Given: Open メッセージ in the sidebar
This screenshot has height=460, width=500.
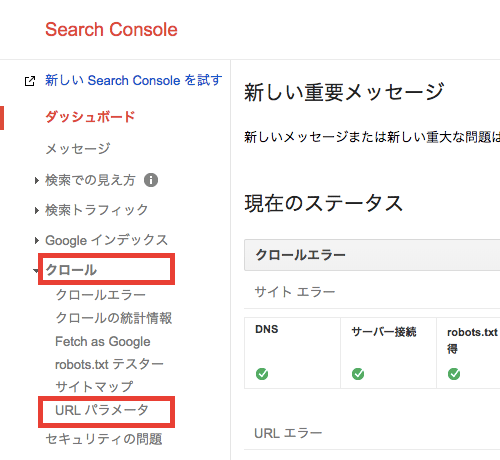Looking at the screenshot, I should pyautogui.click(x=78, y=149).
